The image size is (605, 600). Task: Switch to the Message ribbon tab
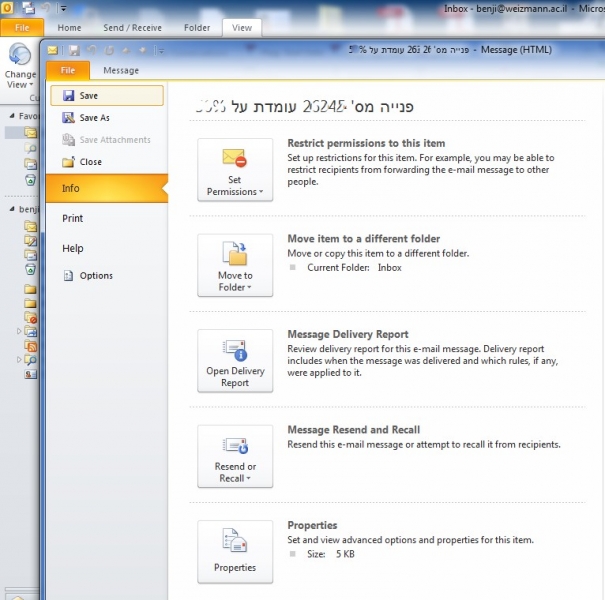tap(121, 71)
